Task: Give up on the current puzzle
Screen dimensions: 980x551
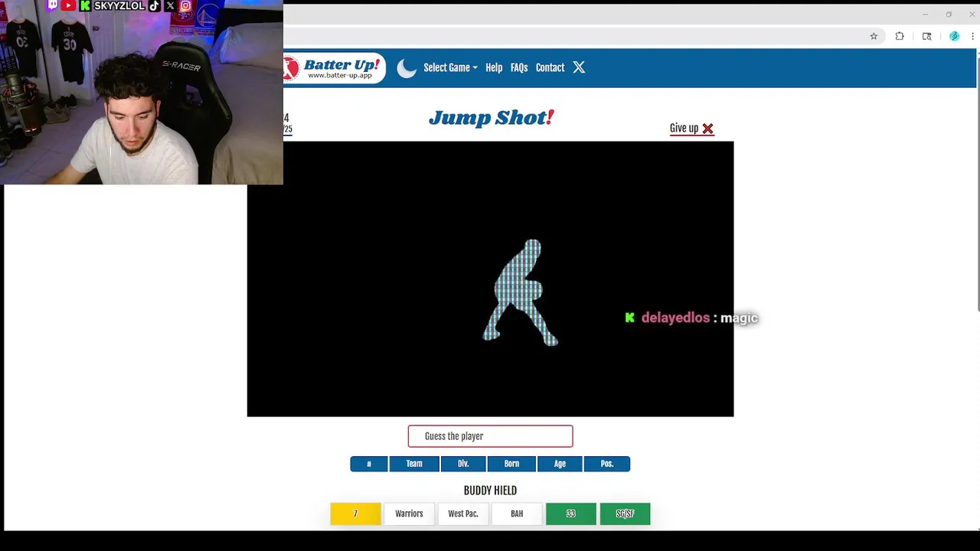Action: tap(691, 129)
